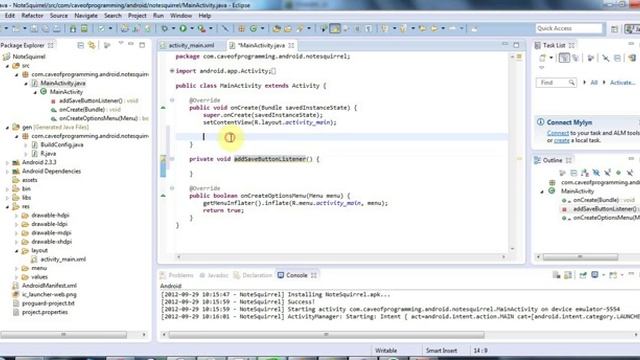This screenshot has width=640, height=360.
Task: Click the New Java Class icon
Action: click(x=253, y=29)
